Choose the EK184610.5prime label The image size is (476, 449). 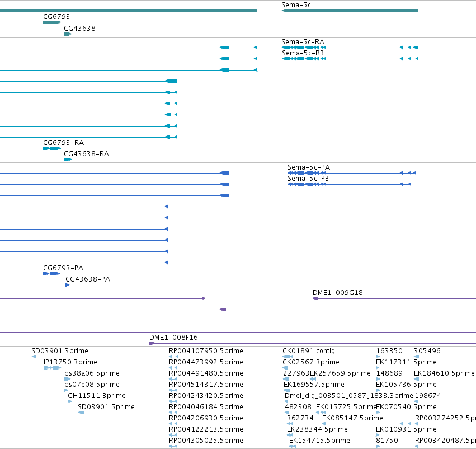pyautogui.click(x=444, y=373)
